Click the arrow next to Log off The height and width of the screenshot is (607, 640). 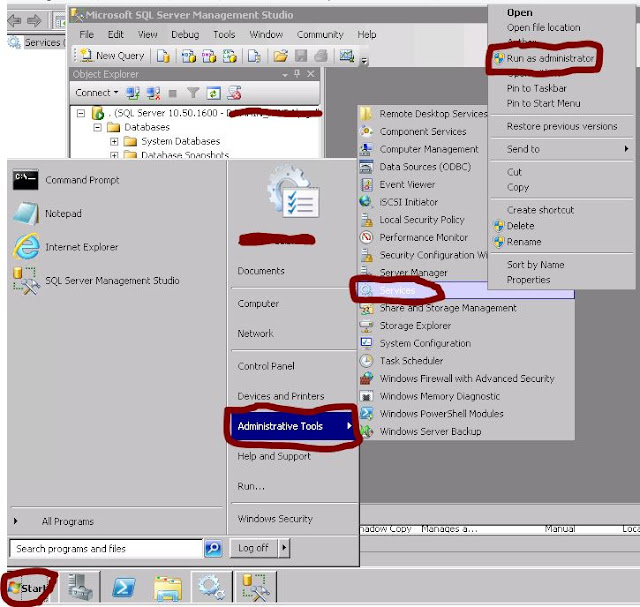(284, 548)
